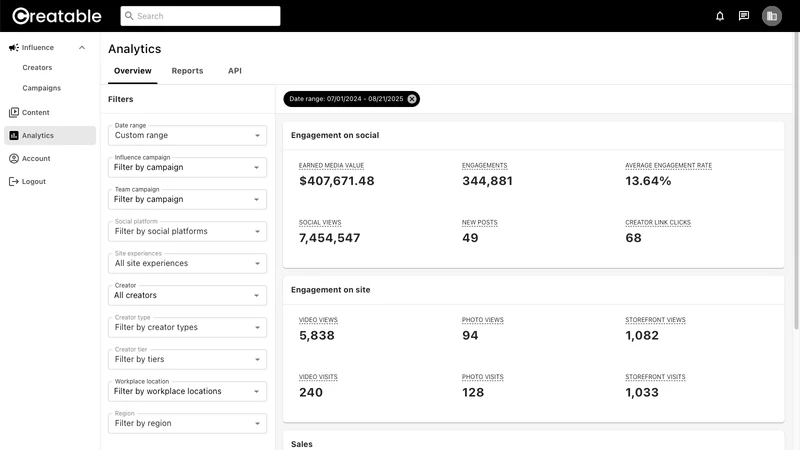Click the Earned Media Value label

click(x=331, y=165)
